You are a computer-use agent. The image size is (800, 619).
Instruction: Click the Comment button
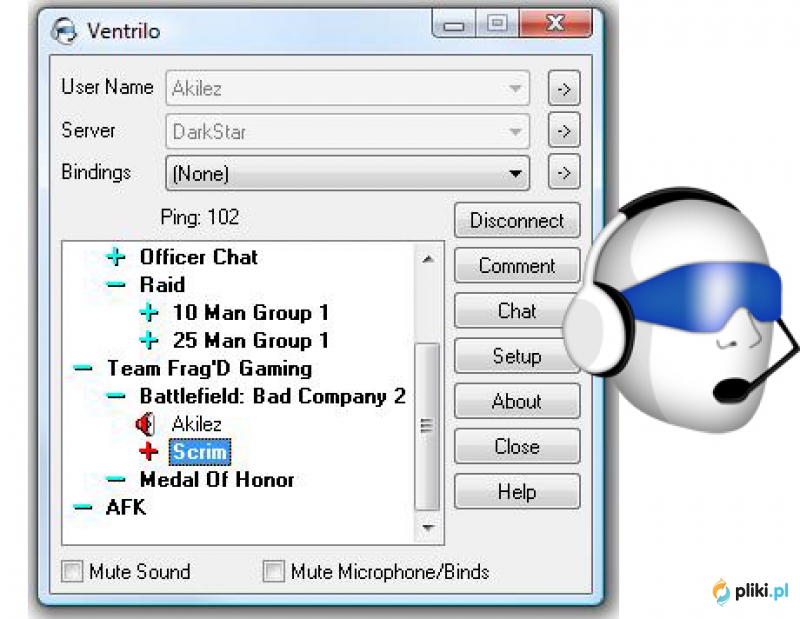(517, 265)
